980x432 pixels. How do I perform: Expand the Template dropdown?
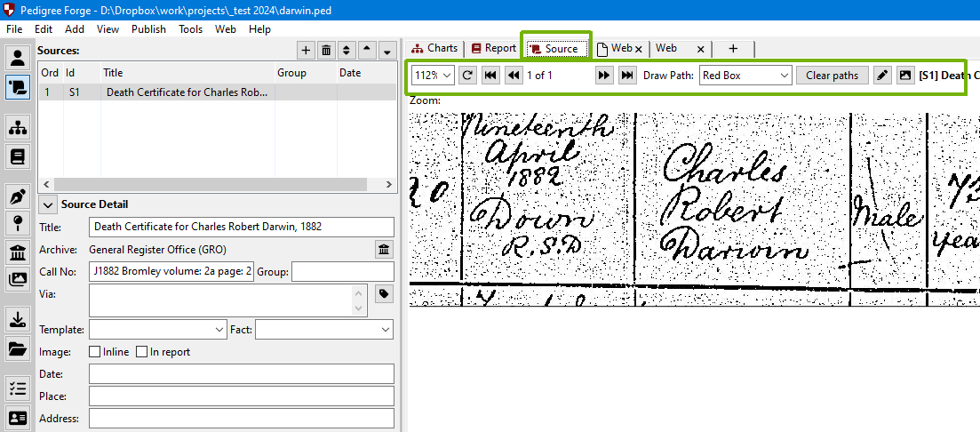coord(157,330)
